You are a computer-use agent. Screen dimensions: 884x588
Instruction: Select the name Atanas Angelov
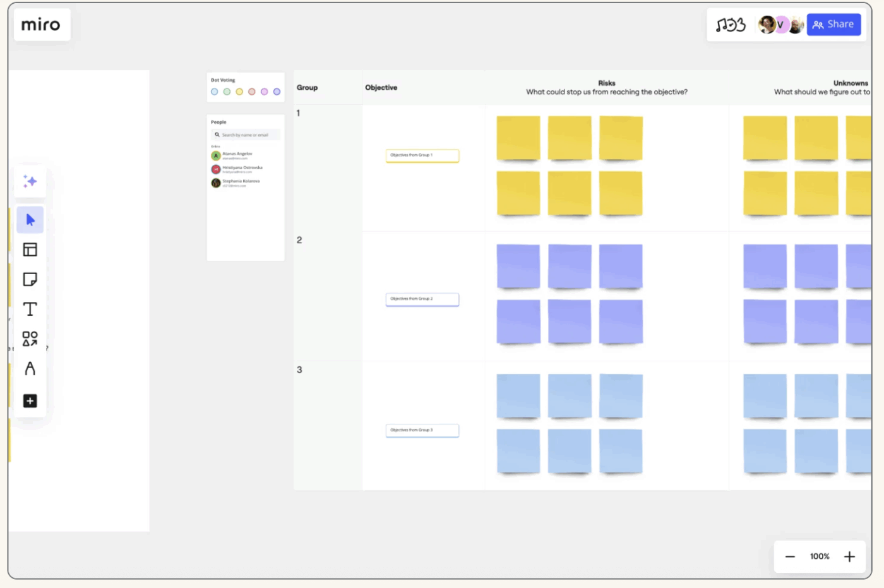(237, 153)
